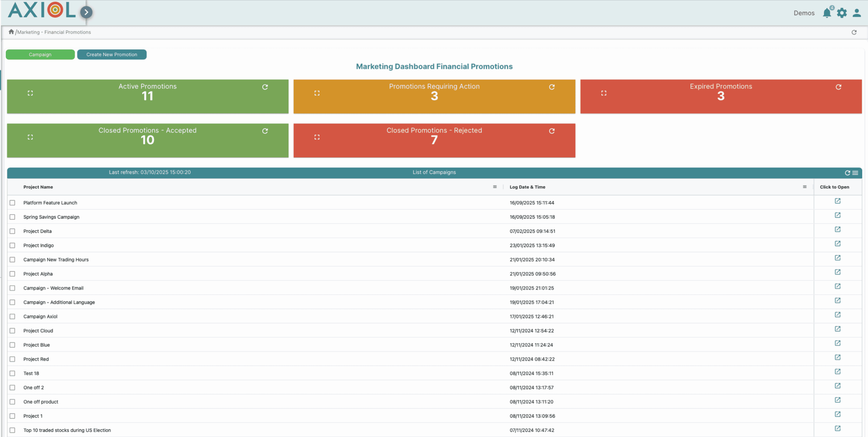The image size is (868, 437).
Task: Open Project Blue via open icon
Action: click(x=837, y=343)
